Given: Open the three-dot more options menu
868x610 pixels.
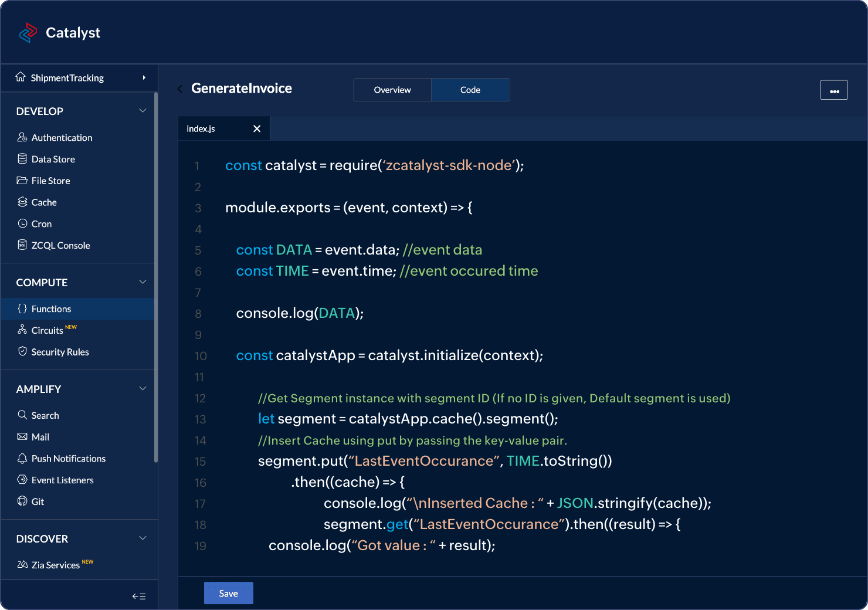Looking at the screenshot, I should 834,90.
